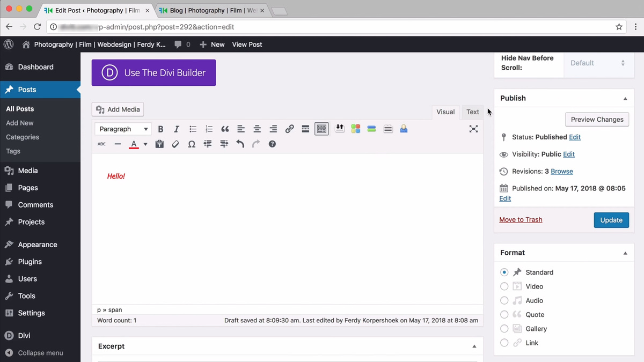This screenshot has width=644, height=362.
Task: Edit post visibility link
Action: (x=569, y=154)
